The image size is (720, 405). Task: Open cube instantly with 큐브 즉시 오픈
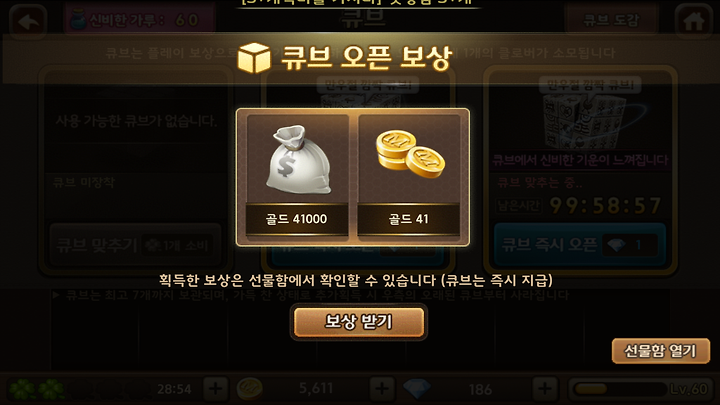[x=580, y=244]
